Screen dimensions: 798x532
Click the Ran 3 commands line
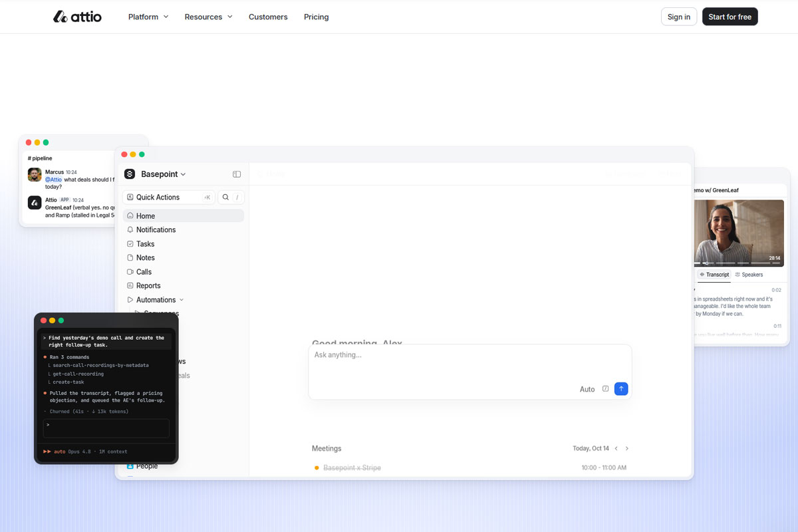69,357
